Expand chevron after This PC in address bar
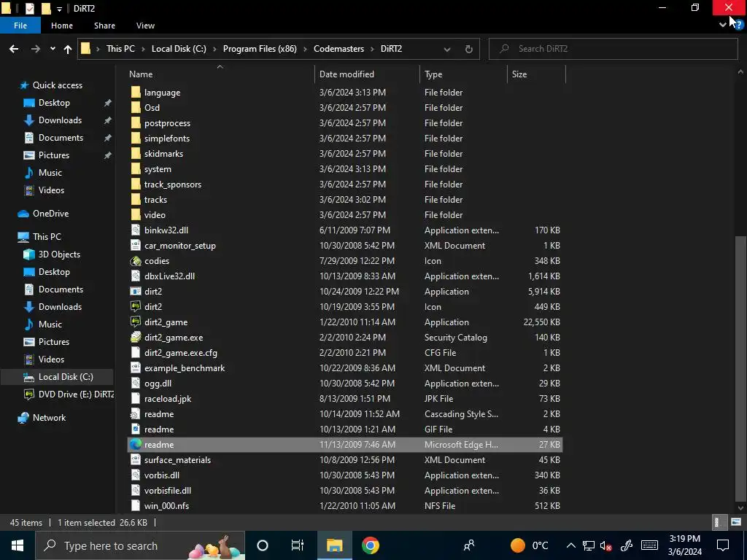Viewport: 747px width, 560px height. [x=143, y=49]
